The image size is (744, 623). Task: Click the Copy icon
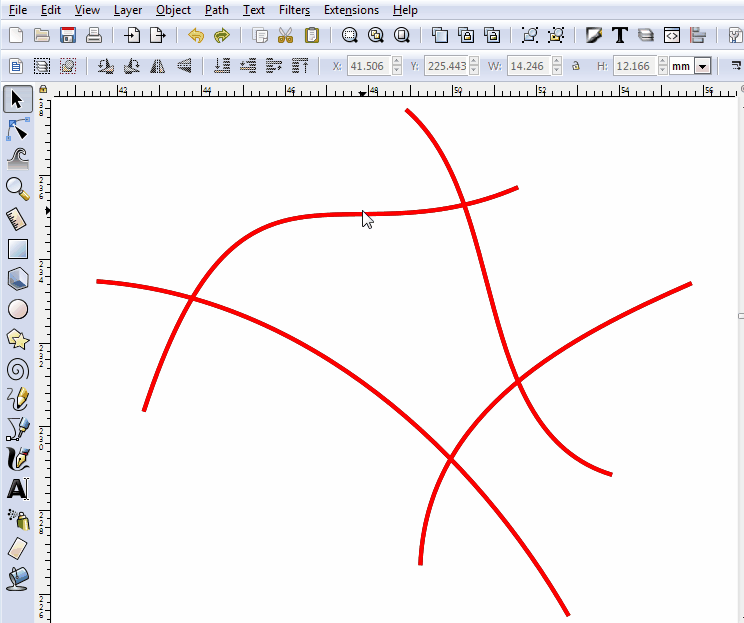pyautogui.click(x=260, y=36)
